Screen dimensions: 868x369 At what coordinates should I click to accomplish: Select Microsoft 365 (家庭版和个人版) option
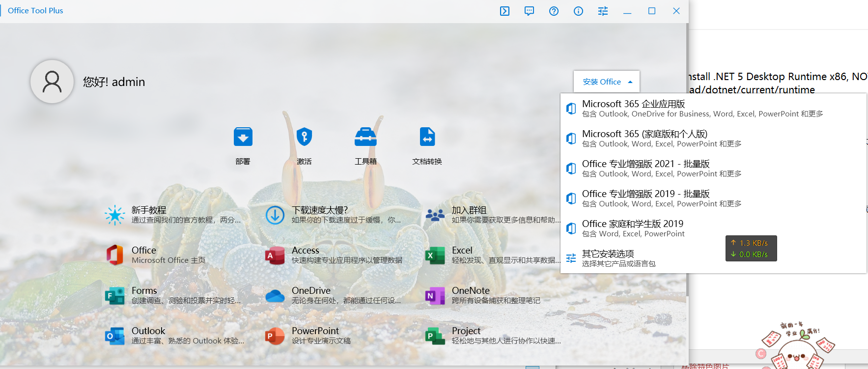coord(713,139)
